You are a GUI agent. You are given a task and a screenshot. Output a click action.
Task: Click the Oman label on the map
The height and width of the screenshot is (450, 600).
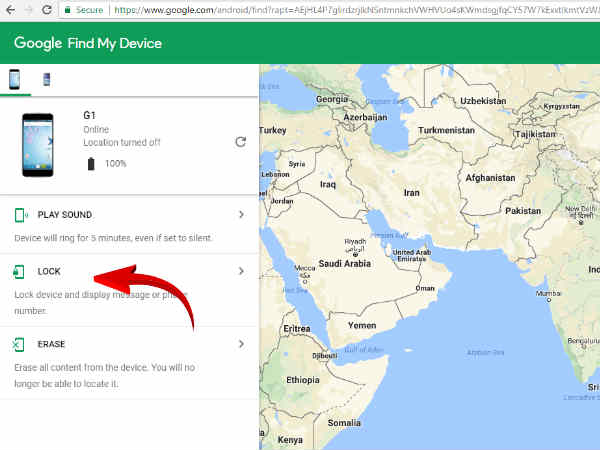click(425, 288)
